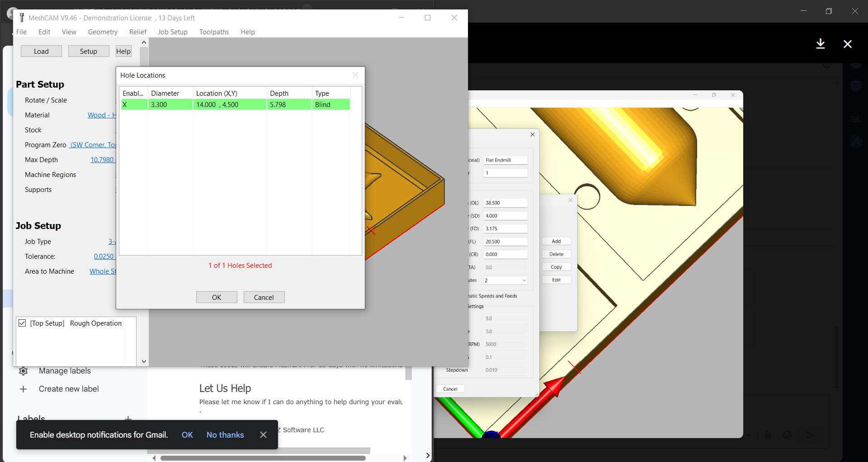Select the hole row with diameter 3.300
868x462 pixels.
[x=236, y=104]
